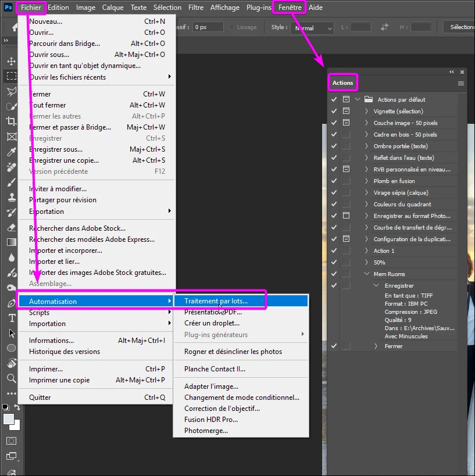Switch to the Actions panel tab
Viewport: 475px width, 476px height.
click(342, 83)
